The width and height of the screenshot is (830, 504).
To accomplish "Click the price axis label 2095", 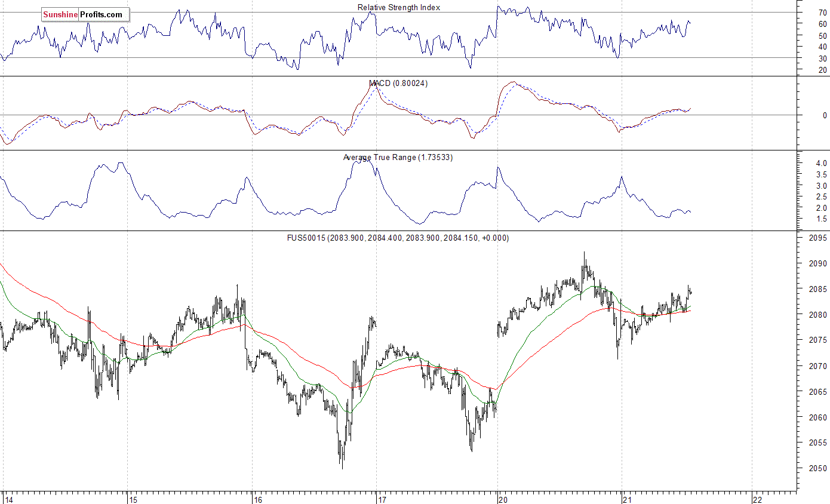I will [819, 238].
